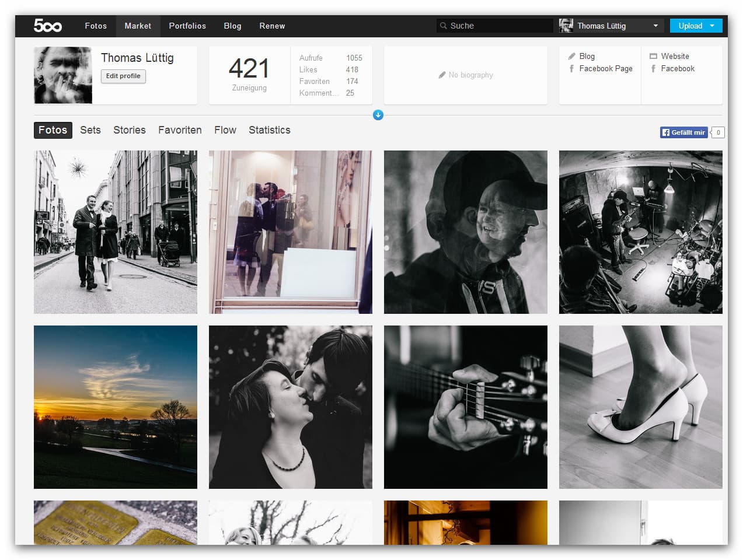Click the Facebook icon next to Facebook Page
This screenshot has width=743, height=560.
(571, 69)
